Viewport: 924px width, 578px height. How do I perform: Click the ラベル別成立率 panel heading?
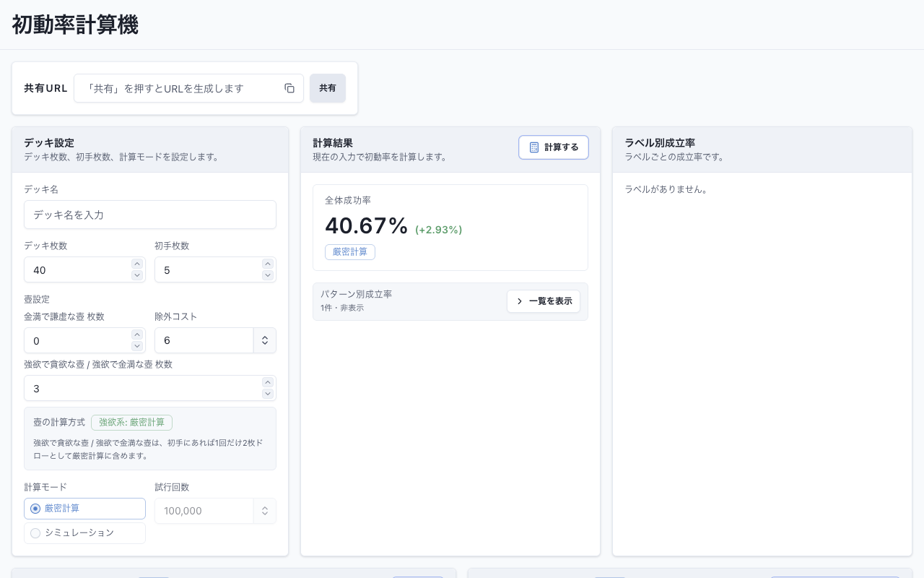660,143
